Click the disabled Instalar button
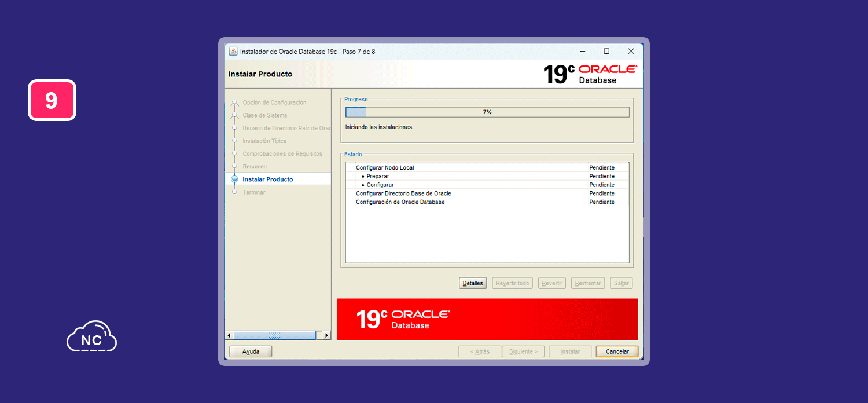Screen dimensions: 868x403 pyautogui.click(x=570, y=351)
